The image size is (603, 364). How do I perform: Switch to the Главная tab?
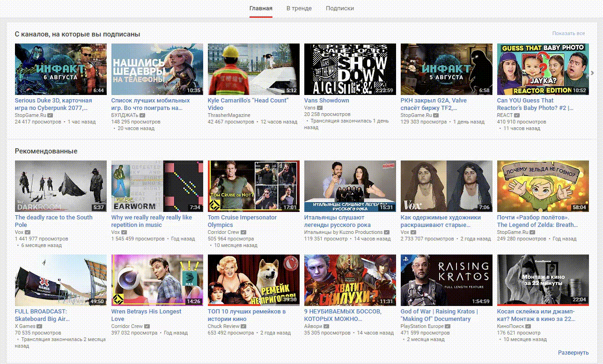pos(261,8)
